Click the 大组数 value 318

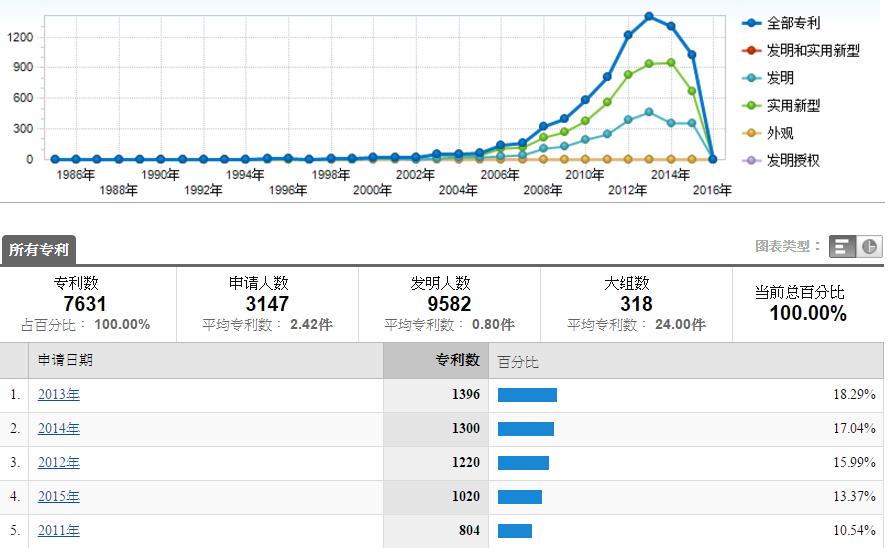pyautogui.click(x=636, y=304)
